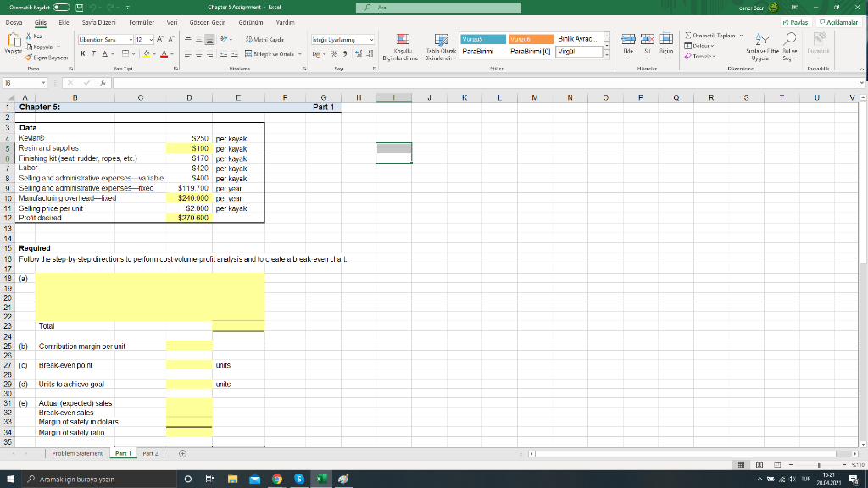The height and width of the screenshot is (488, 868).
Task: Click decrease font size icon
Action: pyautogui.click(x=171, y=39)
